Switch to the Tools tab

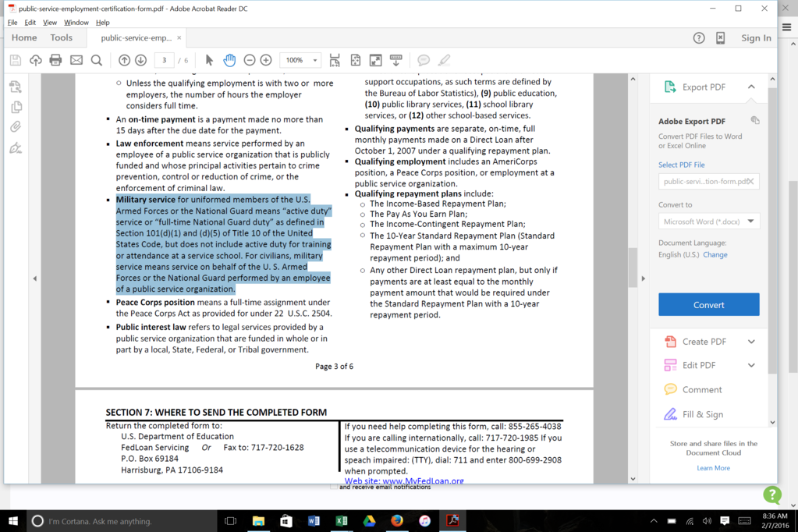(x=61, y=37)
